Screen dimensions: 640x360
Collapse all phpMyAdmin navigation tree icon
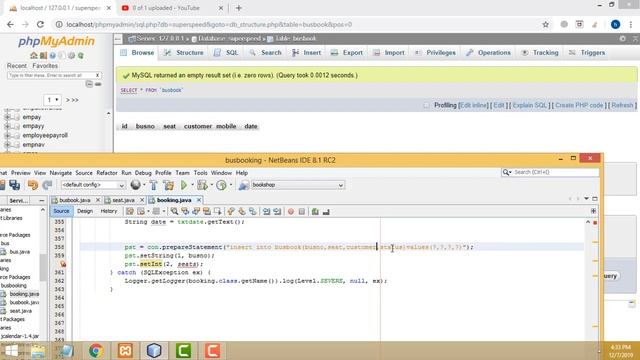(x=89, y=84)
